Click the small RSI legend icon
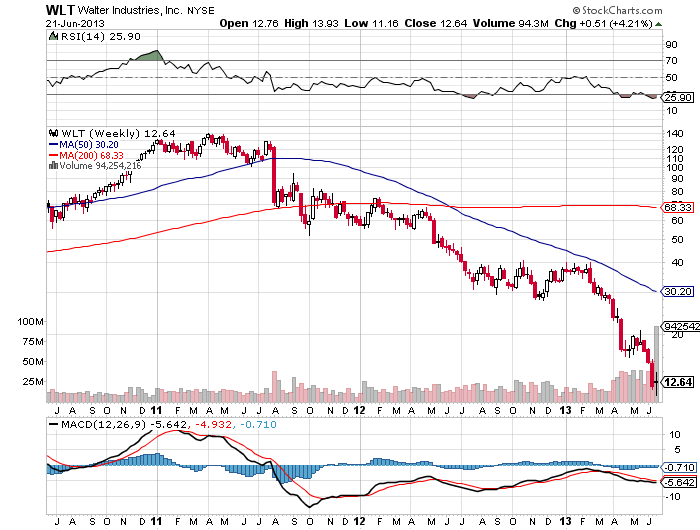The image size is (700, 530). [x=53, y=36]
